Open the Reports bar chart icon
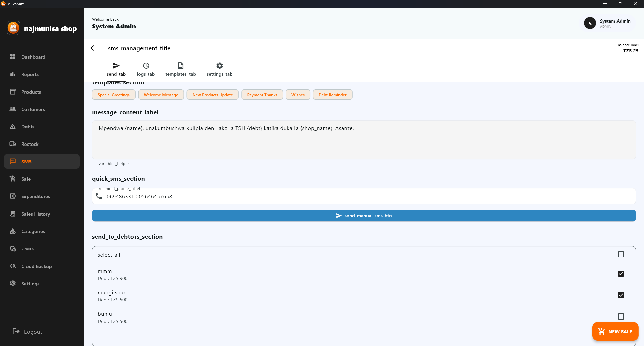 13,74
